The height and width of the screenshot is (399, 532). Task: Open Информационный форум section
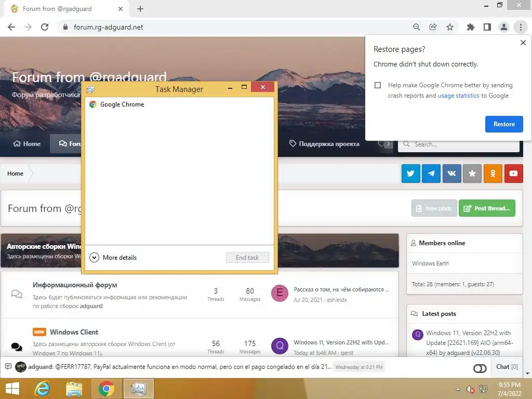click(75, 285)
